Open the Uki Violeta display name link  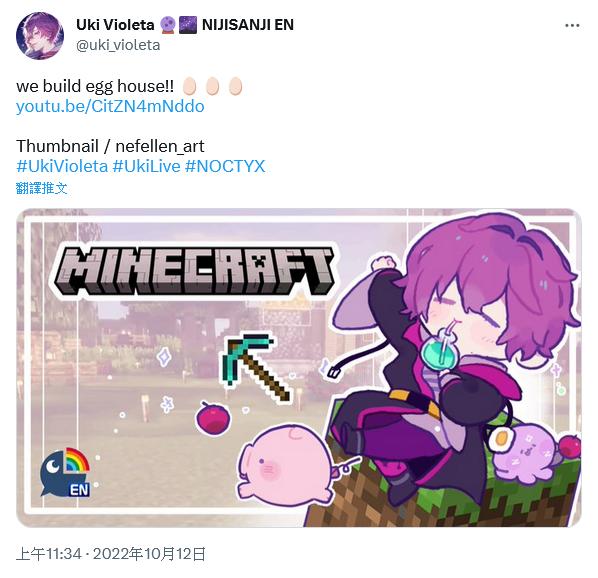tap(115, 25)
